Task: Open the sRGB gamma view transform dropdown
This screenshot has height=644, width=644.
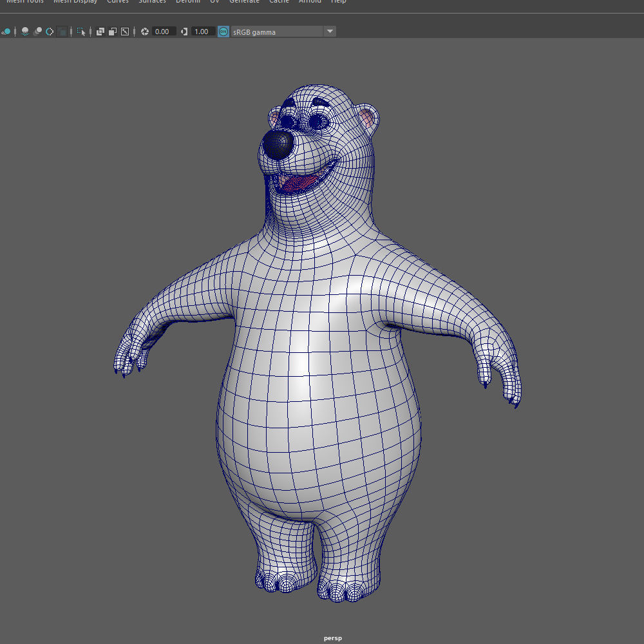Action: pos(283,32)
